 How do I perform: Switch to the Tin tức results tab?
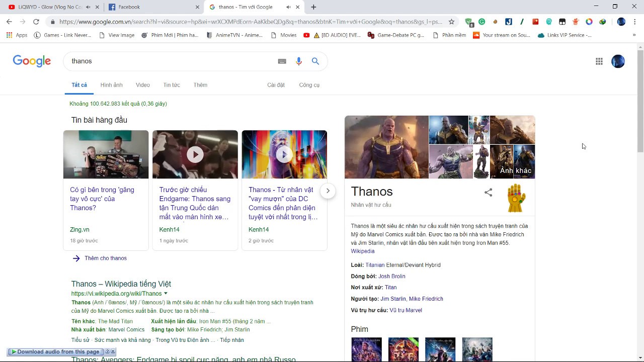click(172, 85)
